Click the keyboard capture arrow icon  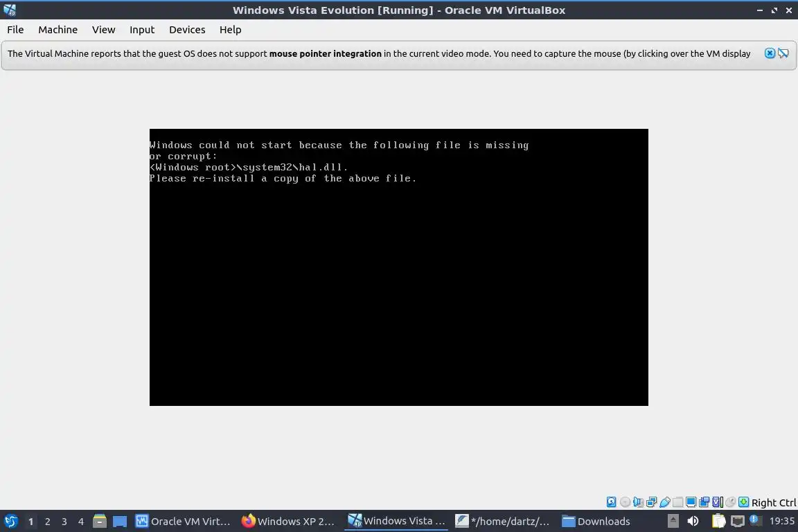(743, 502)
